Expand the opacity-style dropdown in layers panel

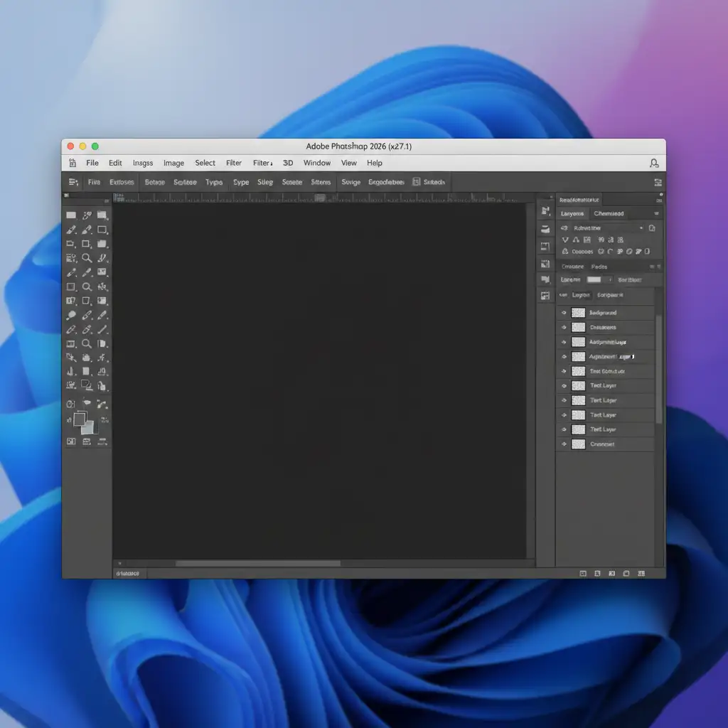pyautogui.click(x=610, y=280)
